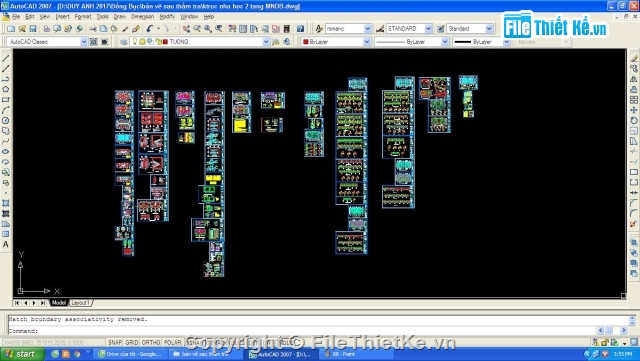Select the Line tool in draw toolbar
The image size is (640, 361).
coord(6,58)
